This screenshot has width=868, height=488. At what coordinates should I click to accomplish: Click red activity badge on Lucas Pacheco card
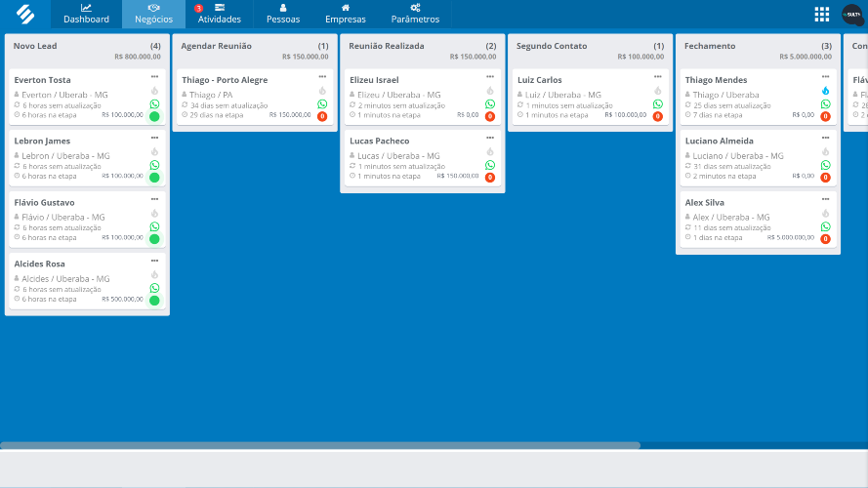[490, 178]
